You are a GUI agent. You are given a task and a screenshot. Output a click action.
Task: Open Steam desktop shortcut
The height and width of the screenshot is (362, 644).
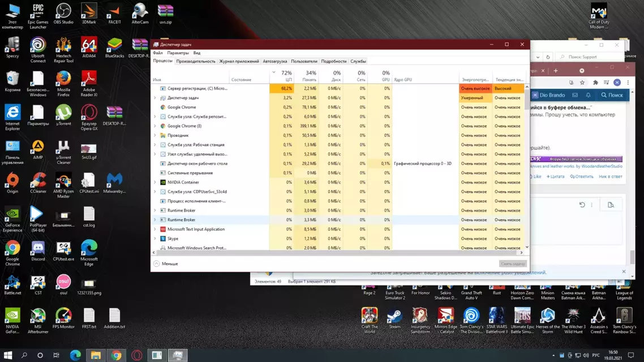(x=394, y=318)
